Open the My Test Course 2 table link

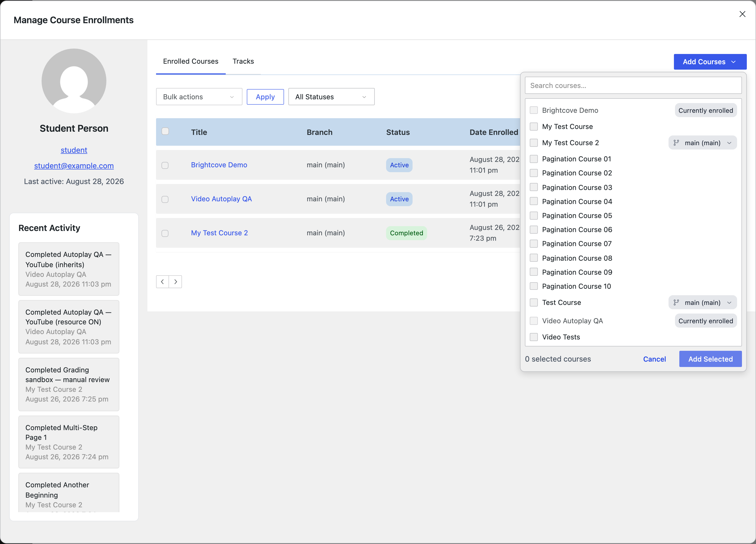[219, 233]
